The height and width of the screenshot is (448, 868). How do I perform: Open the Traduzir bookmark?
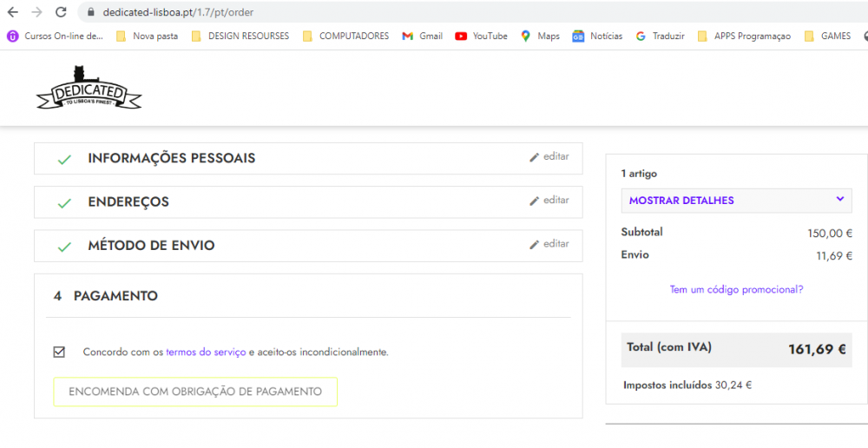tap(660, 36)
